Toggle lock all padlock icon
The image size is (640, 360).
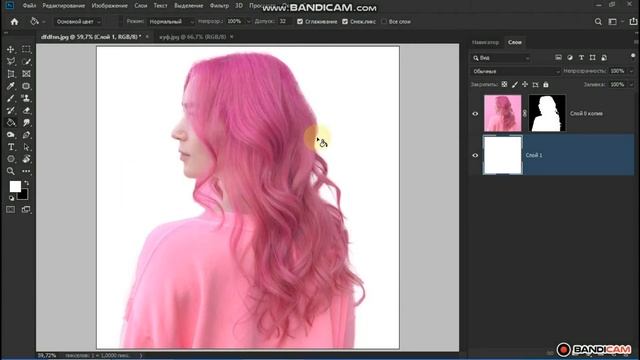(x=546, y=84)
